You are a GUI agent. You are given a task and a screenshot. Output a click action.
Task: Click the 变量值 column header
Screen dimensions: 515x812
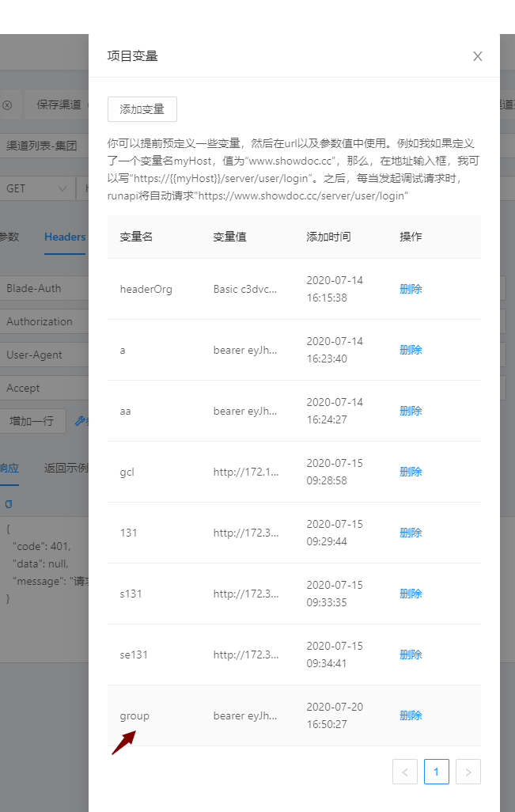[x=229, y=237]
